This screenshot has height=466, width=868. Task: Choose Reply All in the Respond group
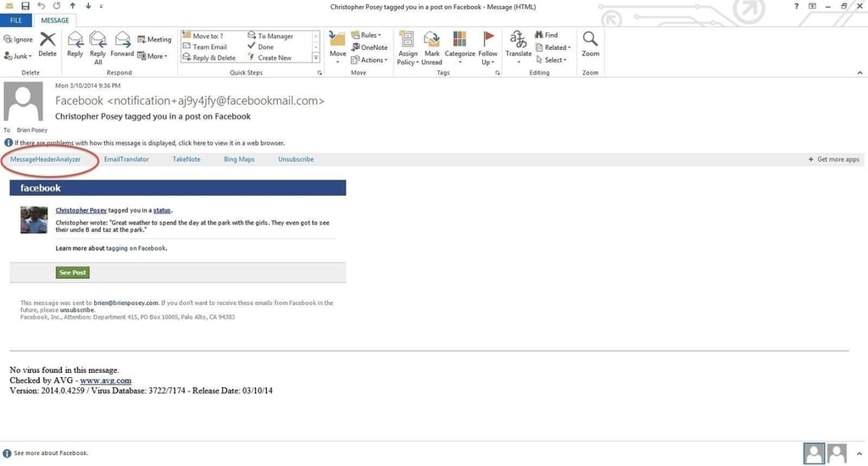coord(97,47)
